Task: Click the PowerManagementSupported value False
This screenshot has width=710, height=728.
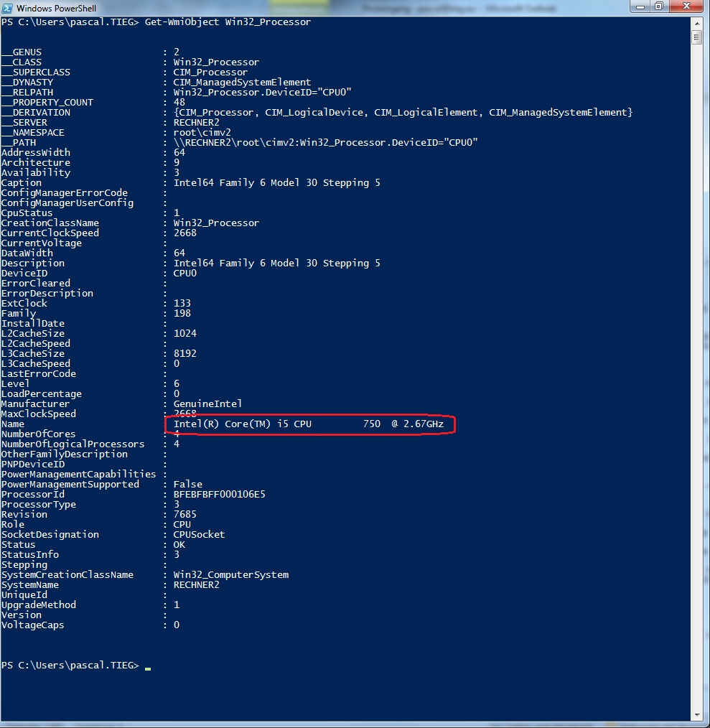Action: coord(187,484)
